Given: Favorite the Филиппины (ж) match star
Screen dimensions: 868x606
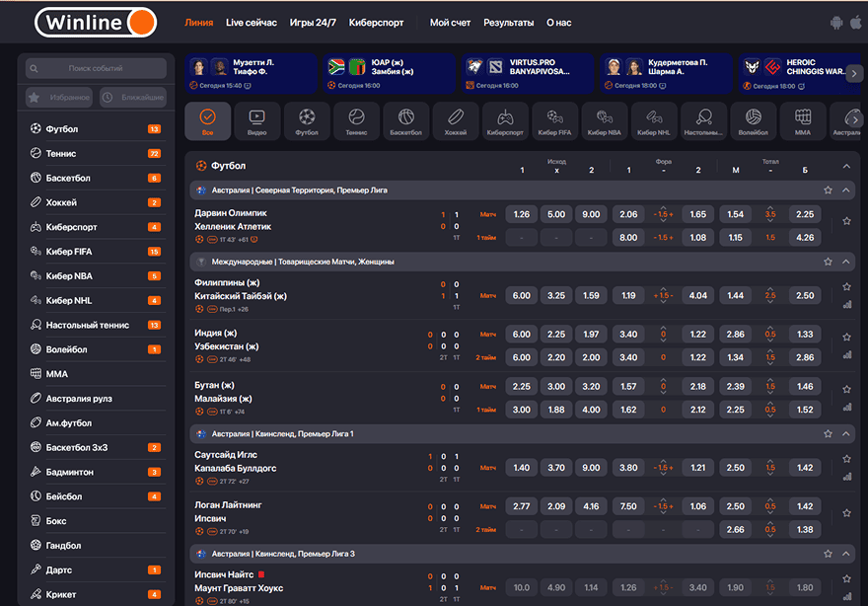Looking at the screenshot, I should [846, 286].
